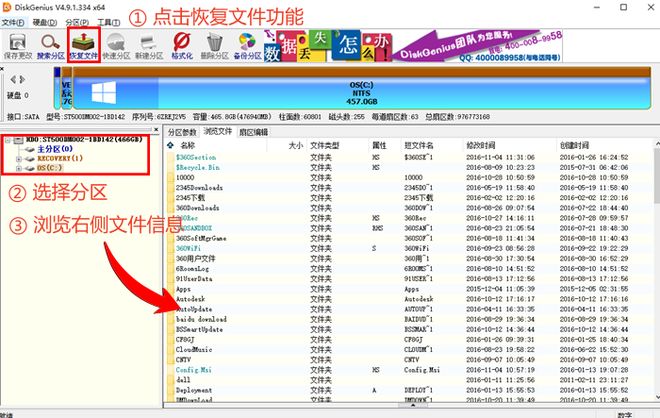This screenshot has width=660, height=418.
Task: Click the drive icon beside RECOVERY(1)
Action: (29, 159)
